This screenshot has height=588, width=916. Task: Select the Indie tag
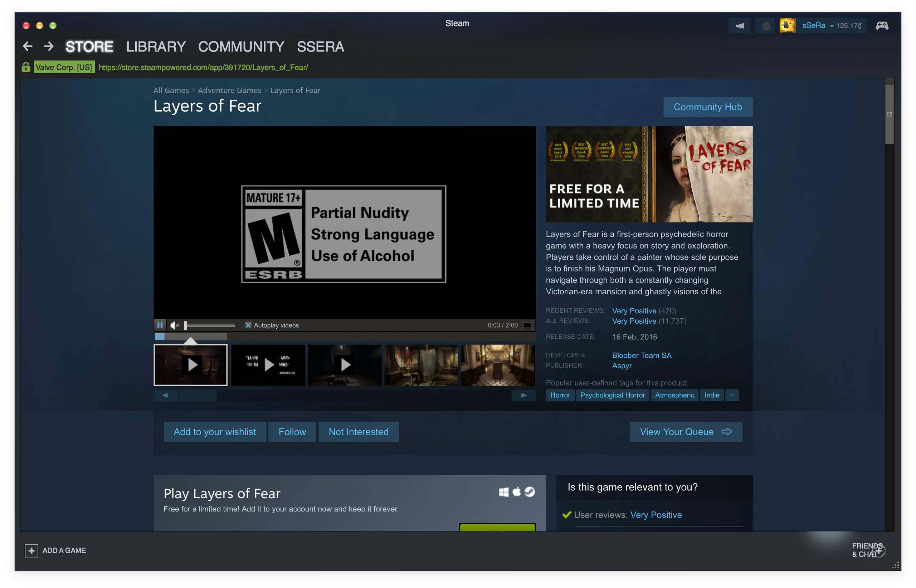tap(712, 395)
